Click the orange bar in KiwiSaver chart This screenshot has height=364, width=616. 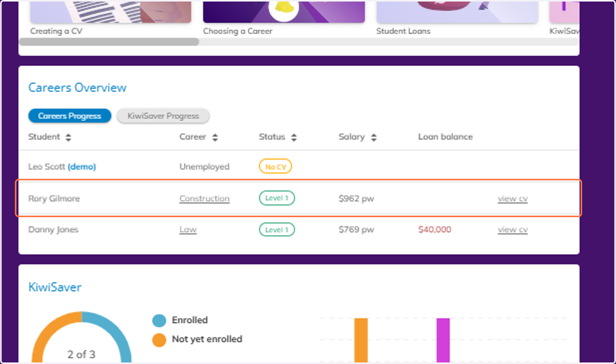point(361,340)
